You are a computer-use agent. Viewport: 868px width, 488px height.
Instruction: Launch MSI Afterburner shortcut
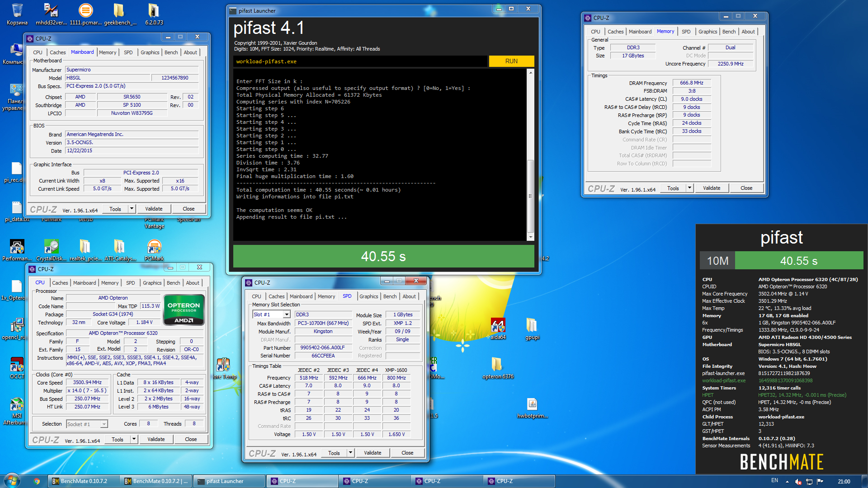(17, 411)
